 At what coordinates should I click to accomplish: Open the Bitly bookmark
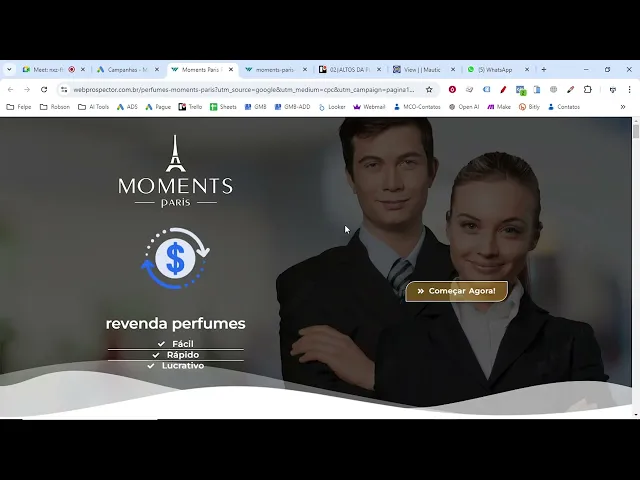click(529, 107)
